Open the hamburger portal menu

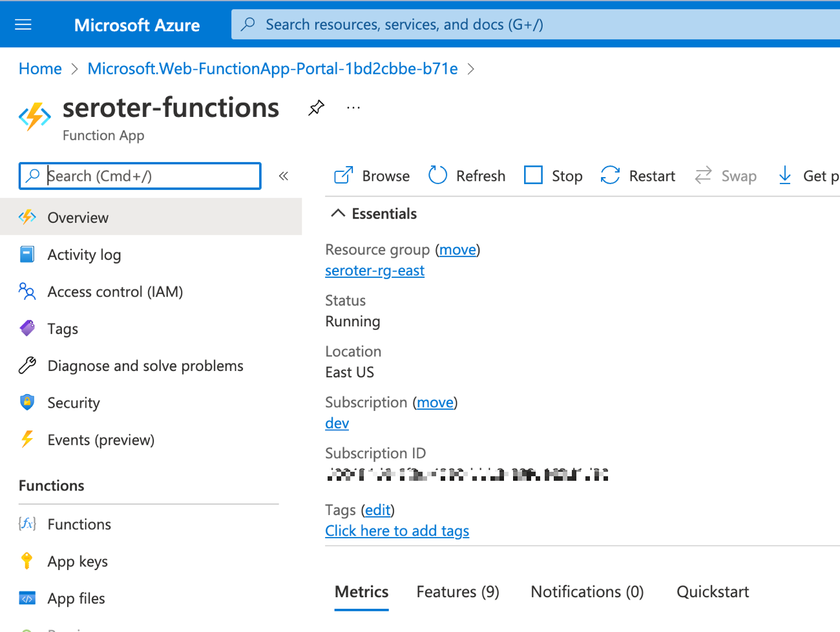[23, 25]
